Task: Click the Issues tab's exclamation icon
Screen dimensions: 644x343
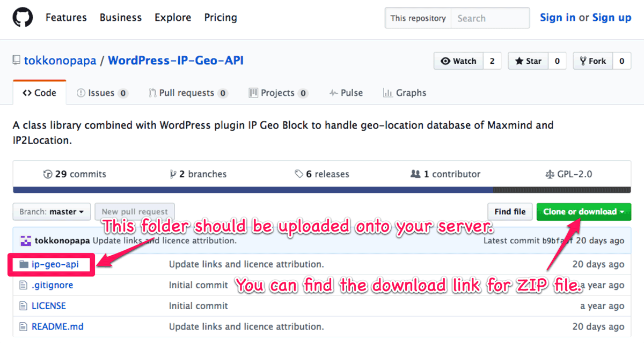Action: [81, 93]
